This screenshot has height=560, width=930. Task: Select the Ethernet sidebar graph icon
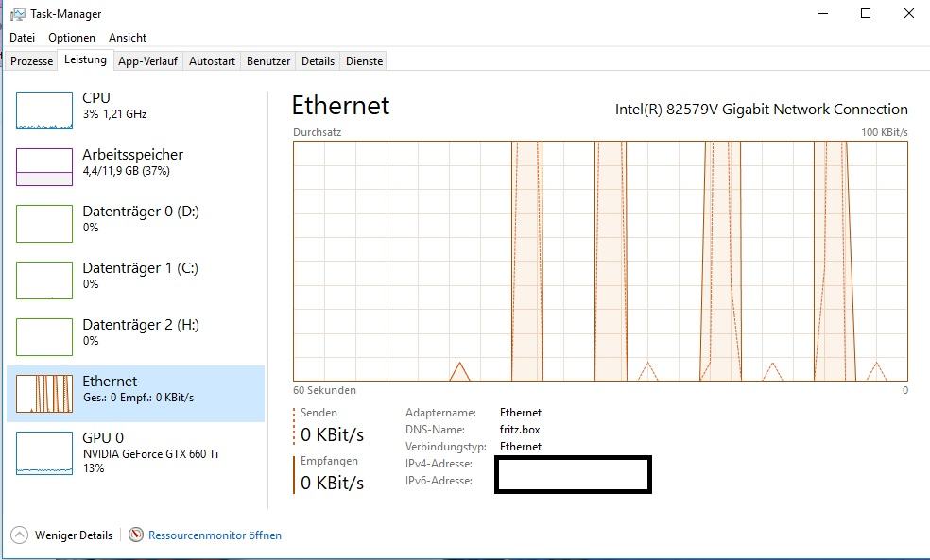pyautogui.click(x=44, y=394)
